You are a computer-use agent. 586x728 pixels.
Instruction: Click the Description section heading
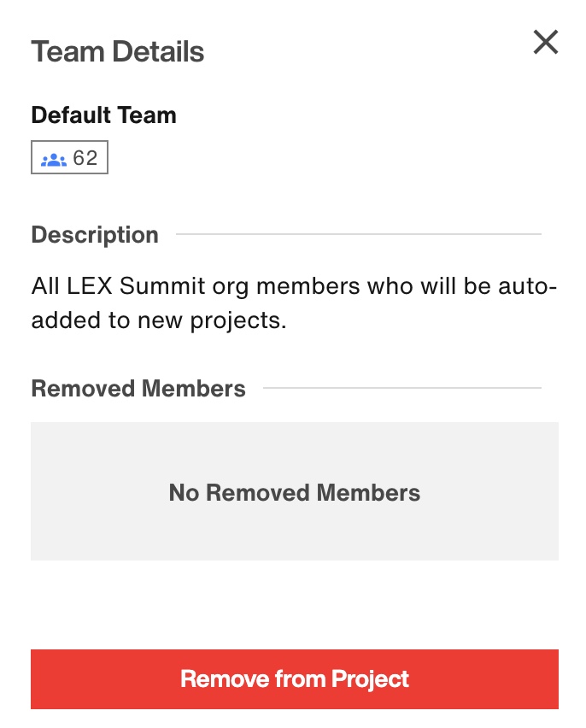coord(95,234)
